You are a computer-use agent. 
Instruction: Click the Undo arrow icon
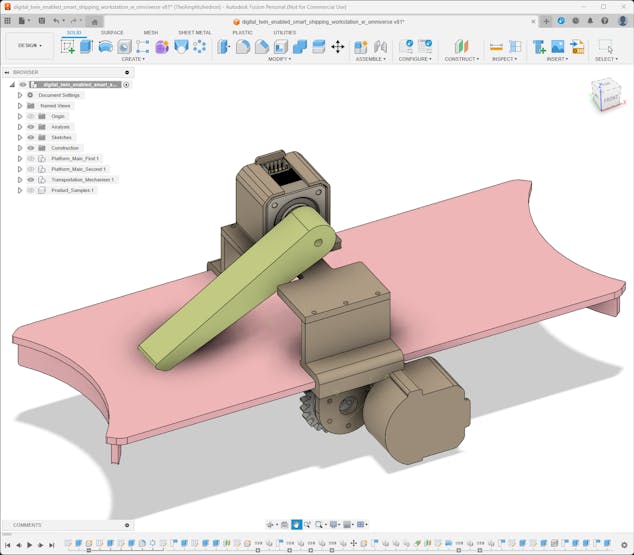56,20
